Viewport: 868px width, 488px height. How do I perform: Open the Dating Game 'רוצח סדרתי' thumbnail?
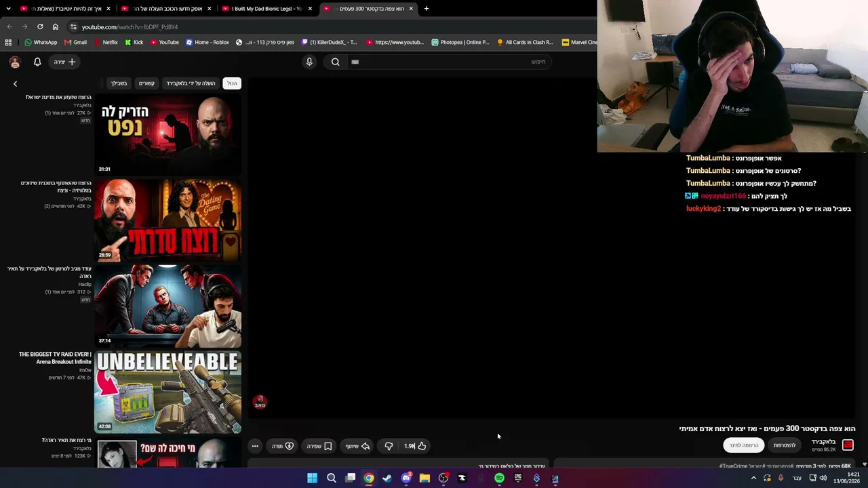click(167, 220)
